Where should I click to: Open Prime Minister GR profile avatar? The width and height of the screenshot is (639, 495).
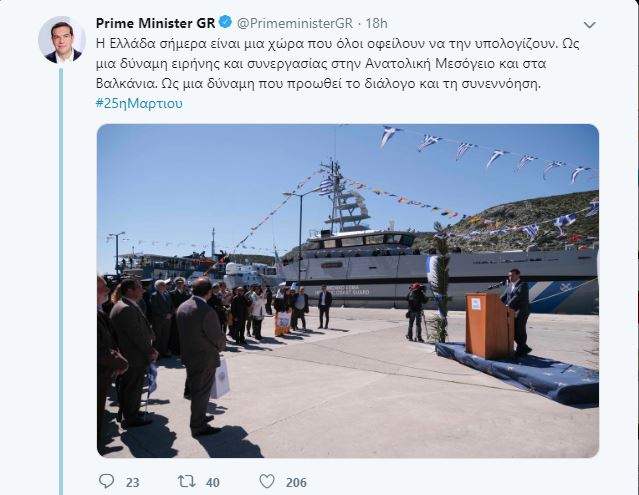[x=62, y=40]
